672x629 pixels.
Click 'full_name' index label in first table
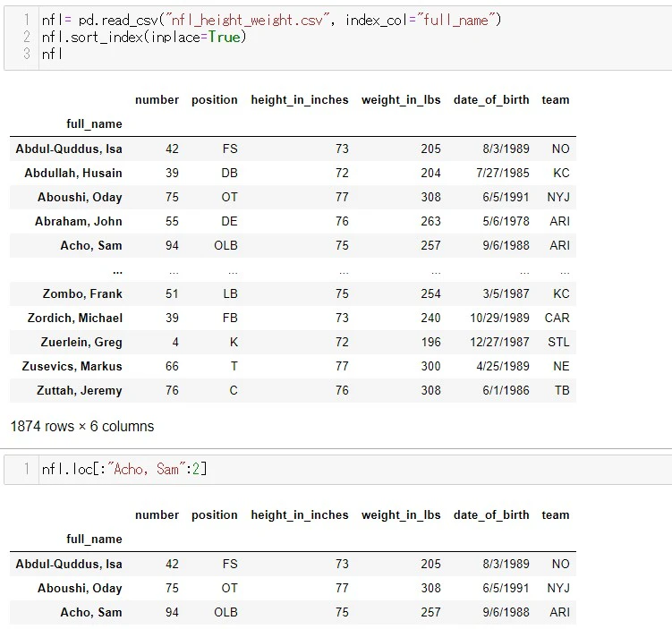click(94, 123)
